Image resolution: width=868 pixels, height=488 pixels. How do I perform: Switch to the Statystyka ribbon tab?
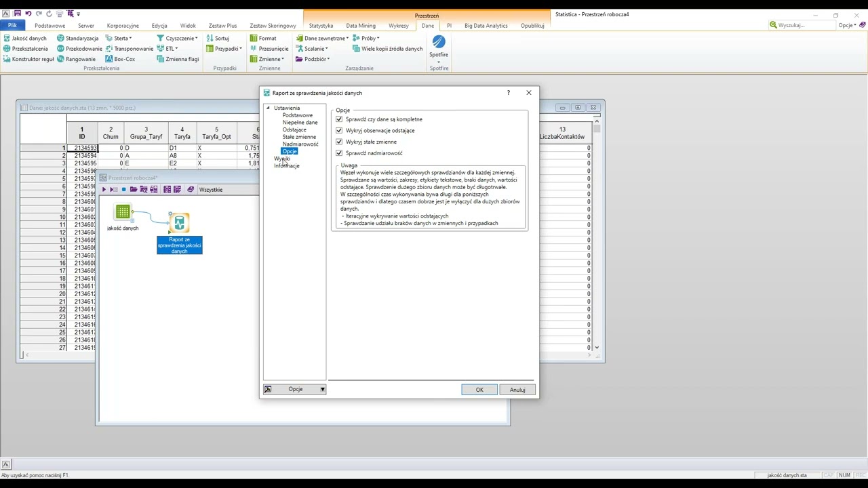[x=321, y=26]
